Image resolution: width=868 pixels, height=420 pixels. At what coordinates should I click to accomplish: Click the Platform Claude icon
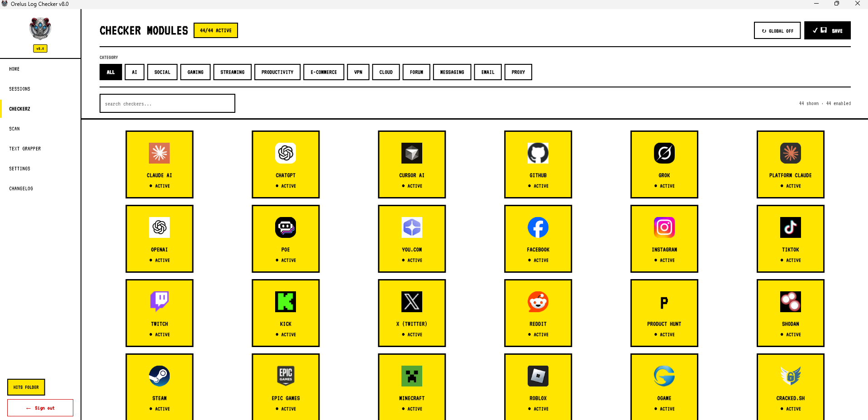pyautogui.click(x=791, y=153)
